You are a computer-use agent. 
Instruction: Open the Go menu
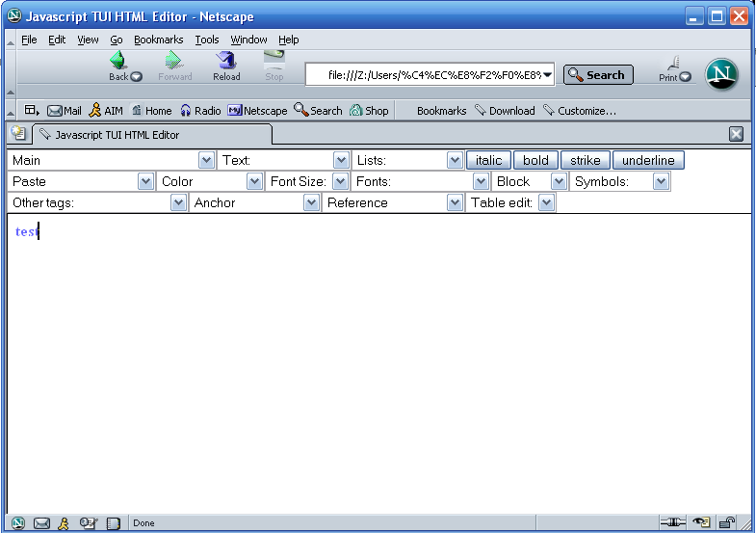click(x=117, y=40)
